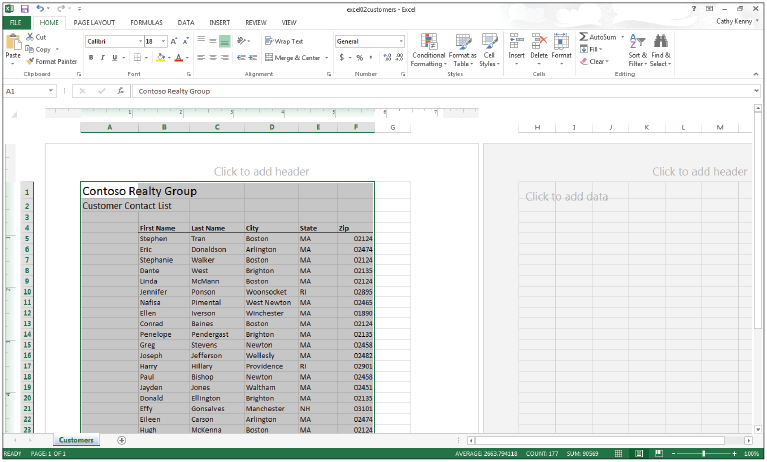Click the Format Painter brush icon
The image size is (767, 462).
(x=30, y=61)
